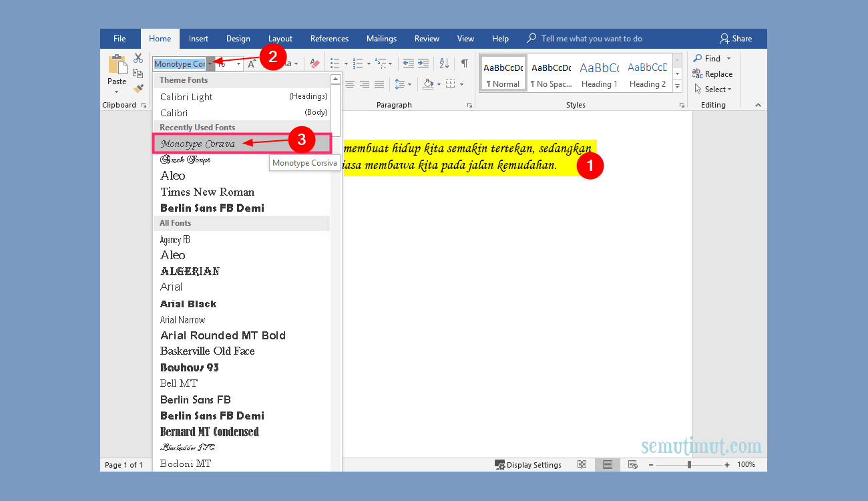The height and width of the screenshot is (501, 868).
Task: Click Increase Indent icon
Action: pos(423,63)
